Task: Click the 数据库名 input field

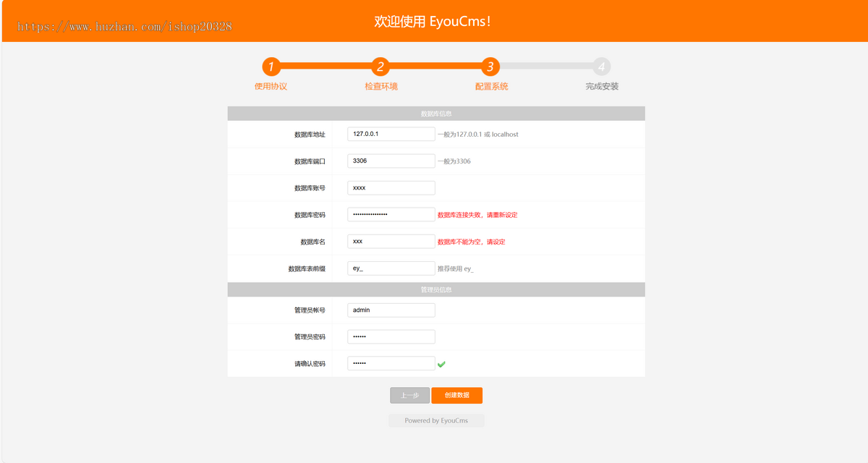Action: pos(391,241)
